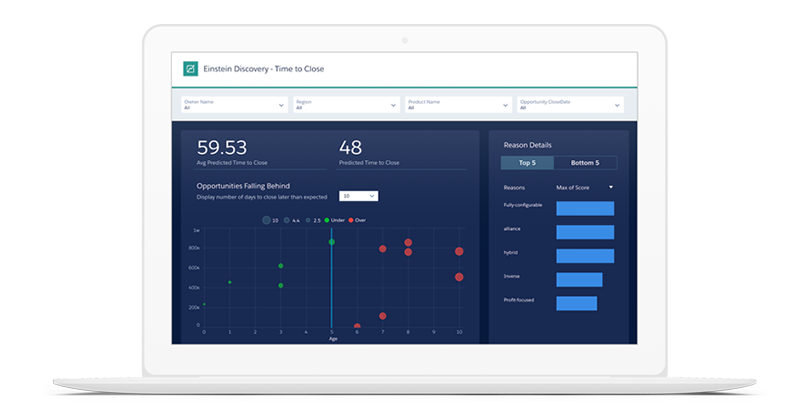Click the red point at age 10 near 800k
800x417 pixels.
click(459, 251)
